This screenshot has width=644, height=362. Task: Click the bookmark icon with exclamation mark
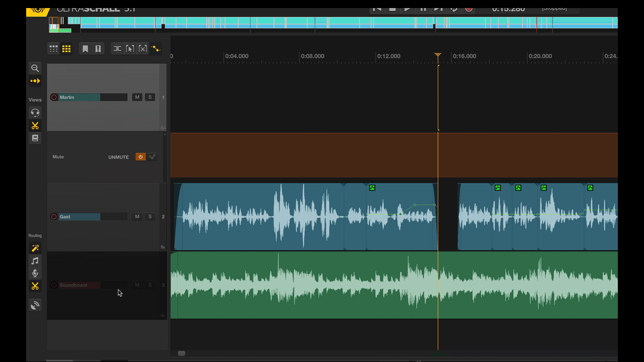point(98,49)
